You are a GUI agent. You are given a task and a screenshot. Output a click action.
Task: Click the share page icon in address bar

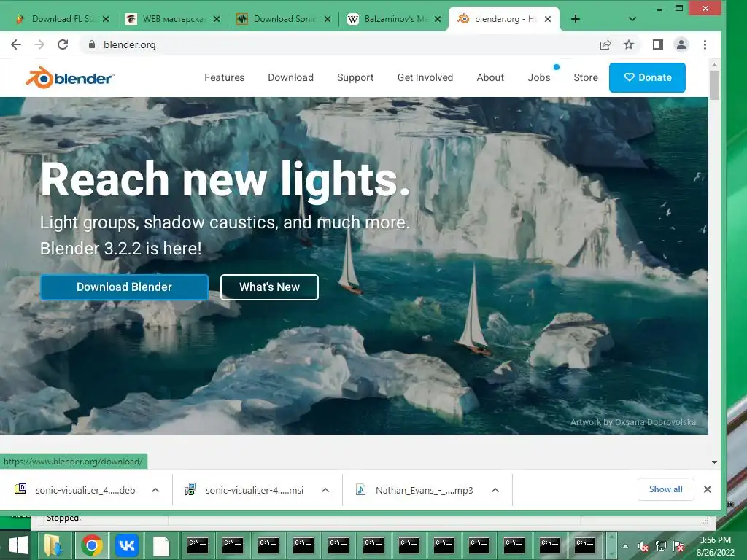pyautogui.click(x=605, y=44)
